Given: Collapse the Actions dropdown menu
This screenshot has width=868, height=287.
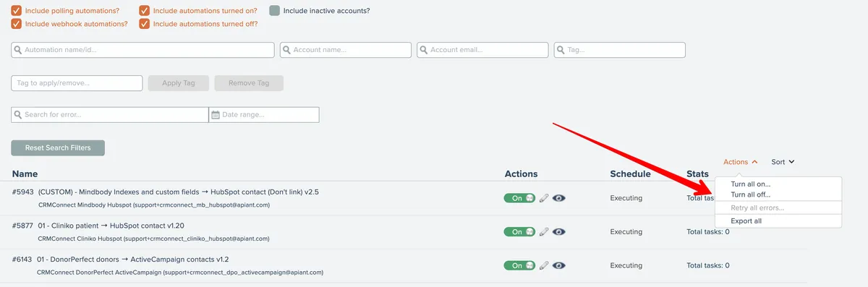Looking at the screenshot, I should [x=741, y=162].
